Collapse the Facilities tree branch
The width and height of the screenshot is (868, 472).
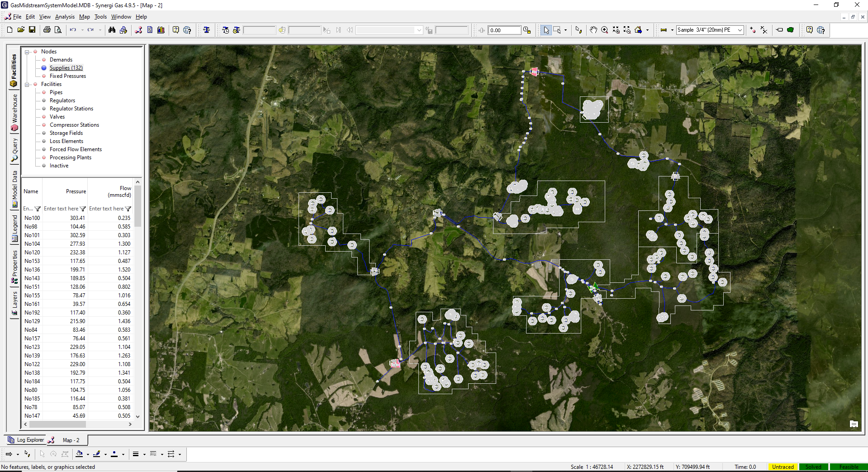point(27,84)
